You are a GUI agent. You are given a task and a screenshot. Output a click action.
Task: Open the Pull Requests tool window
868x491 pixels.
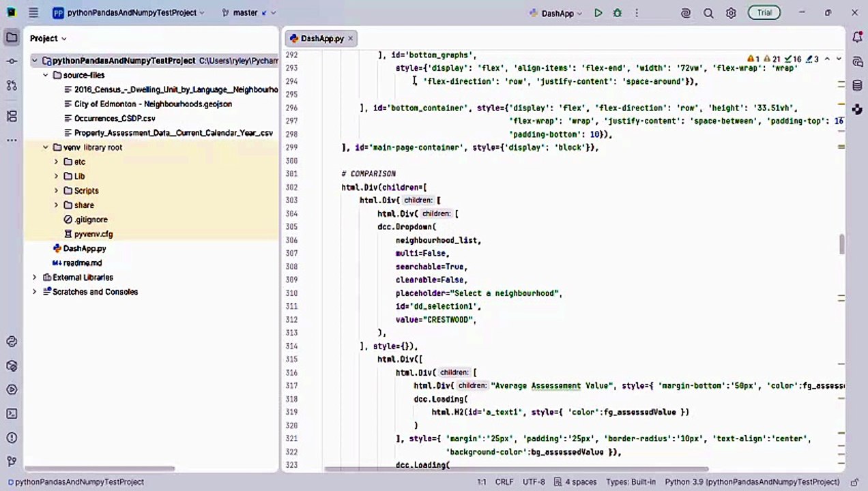[12, 85]
